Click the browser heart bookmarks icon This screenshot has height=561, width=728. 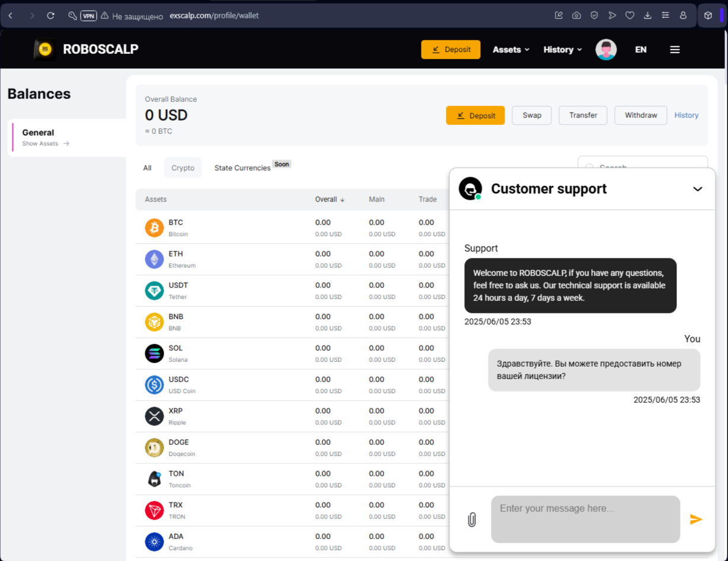point(630,16)
